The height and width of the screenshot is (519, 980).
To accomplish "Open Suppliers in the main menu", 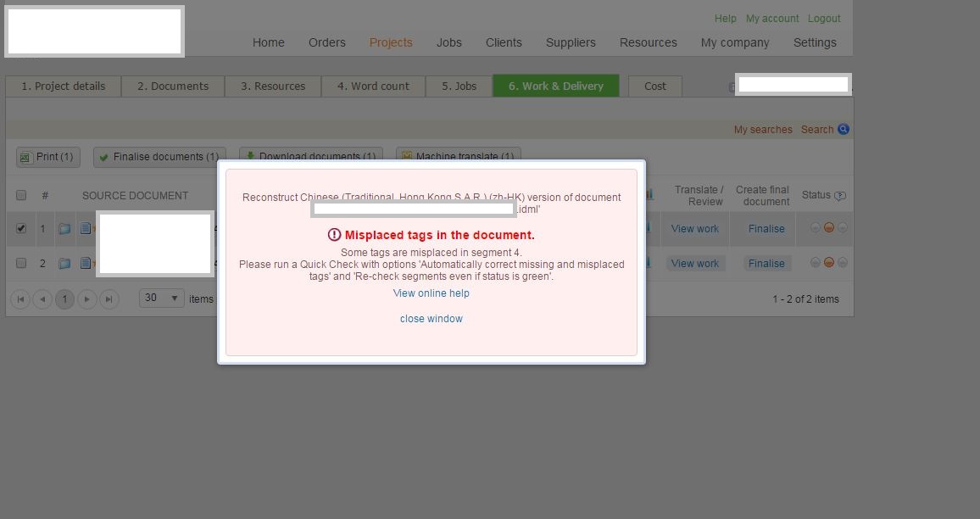I will [571, 42].
